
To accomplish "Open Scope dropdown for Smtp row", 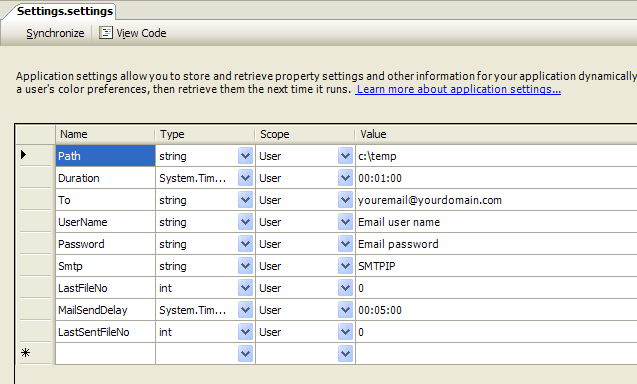I will pos(345,266).
